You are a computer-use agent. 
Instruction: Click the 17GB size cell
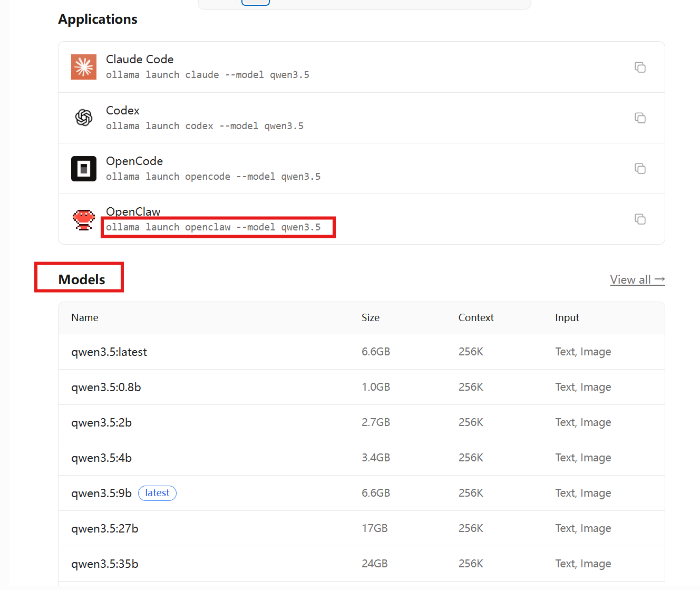point(375,528)
